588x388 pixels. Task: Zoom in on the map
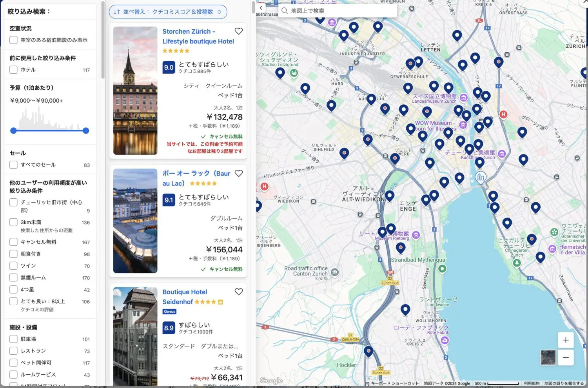tap(565, 340)
